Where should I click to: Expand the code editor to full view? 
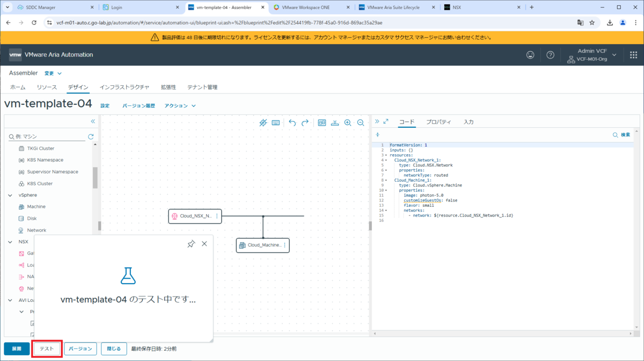pos(386,121)
